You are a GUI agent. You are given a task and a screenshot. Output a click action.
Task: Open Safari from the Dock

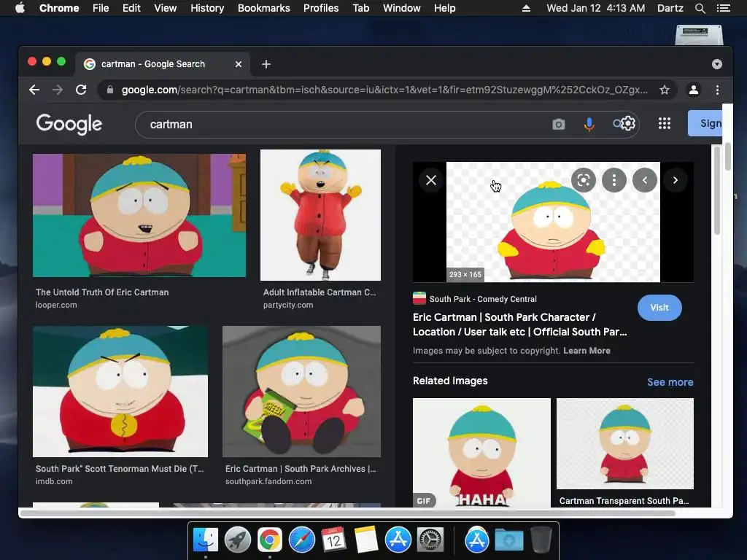(301, 540)
